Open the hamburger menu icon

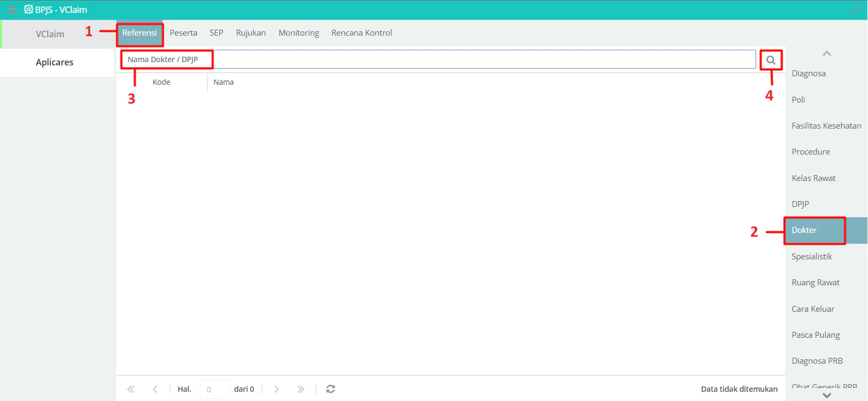pyautogui.click(x=12, y=10)
